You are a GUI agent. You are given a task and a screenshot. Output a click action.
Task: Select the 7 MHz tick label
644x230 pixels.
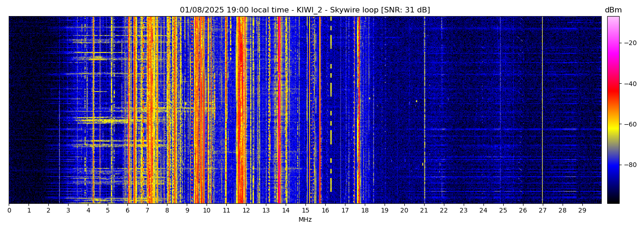[x=147, y=211]
